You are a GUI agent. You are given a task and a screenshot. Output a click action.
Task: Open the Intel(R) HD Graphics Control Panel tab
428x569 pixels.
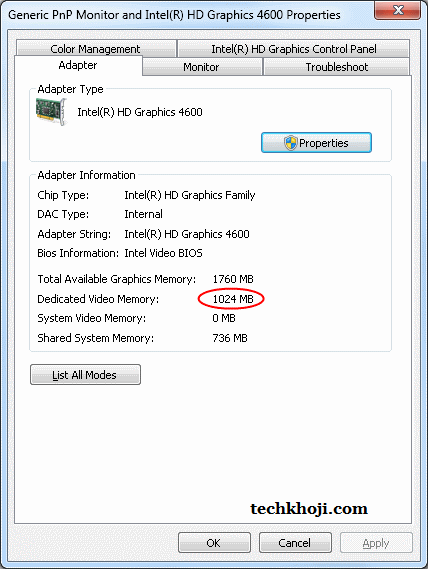pos(294,49)
